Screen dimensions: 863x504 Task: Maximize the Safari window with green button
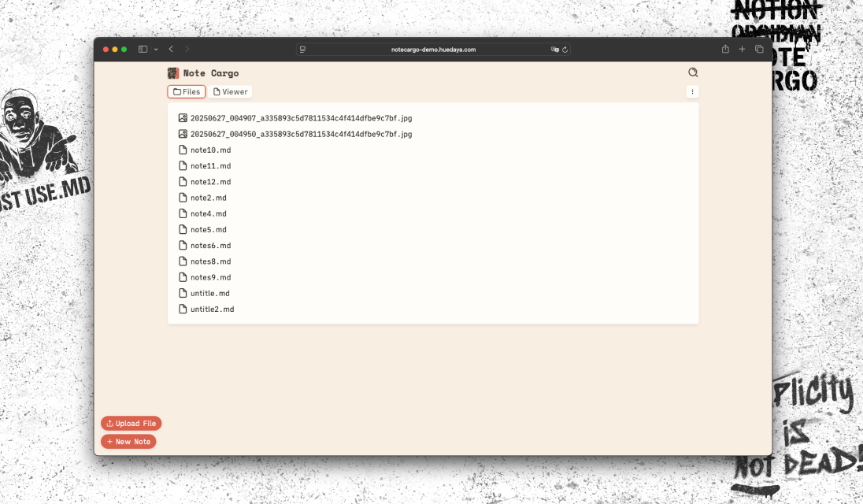[x=124, y=50]
